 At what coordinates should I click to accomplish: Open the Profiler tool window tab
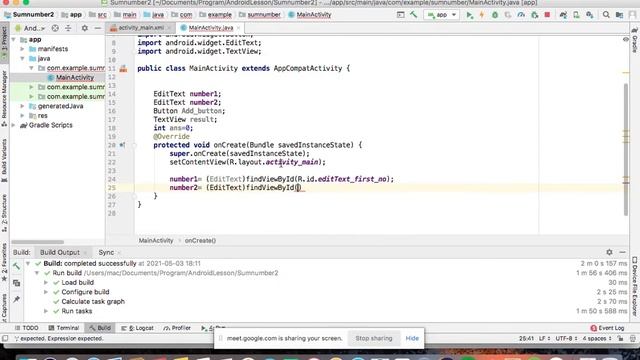tap(177, 328)
